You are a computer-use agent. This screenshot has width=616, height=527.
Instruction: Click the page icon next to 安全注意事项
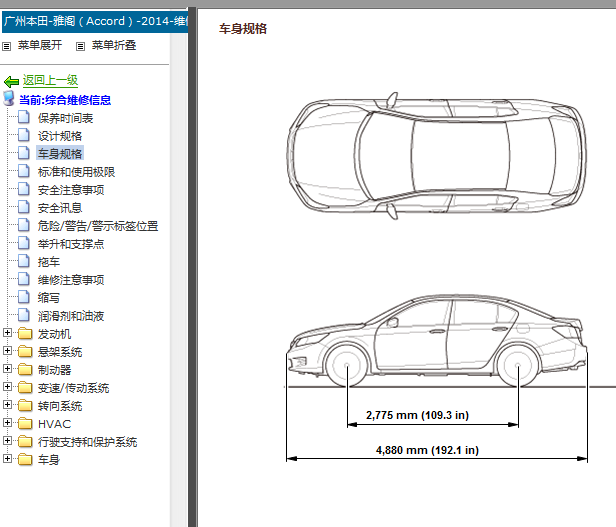[24, 189]
